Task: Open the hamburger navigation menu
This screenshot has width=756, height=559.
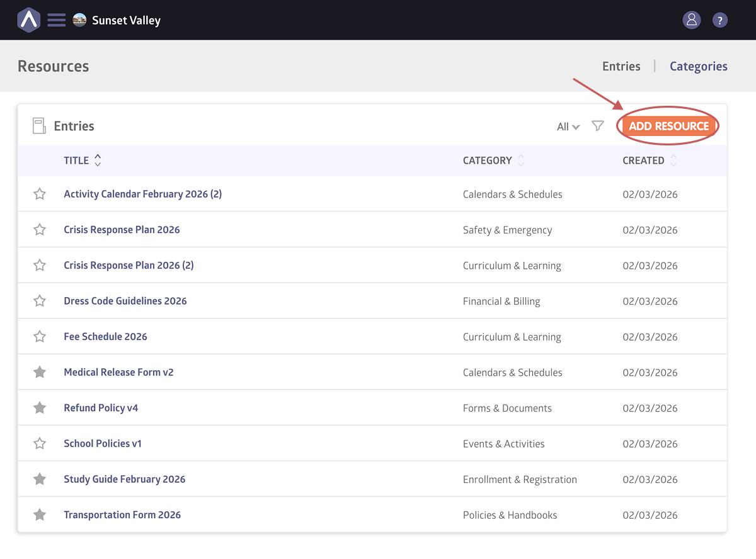Action: [x=57, y=20]
